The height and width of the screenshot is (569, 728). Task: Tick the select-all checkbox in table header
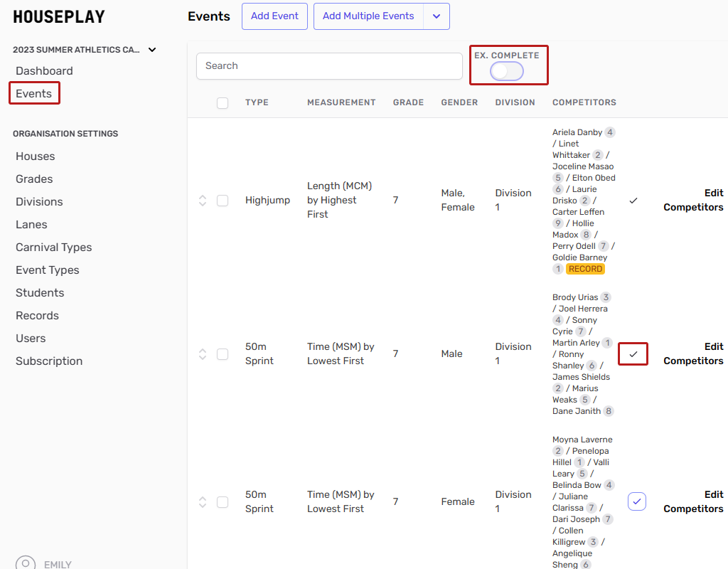[223, 103]
